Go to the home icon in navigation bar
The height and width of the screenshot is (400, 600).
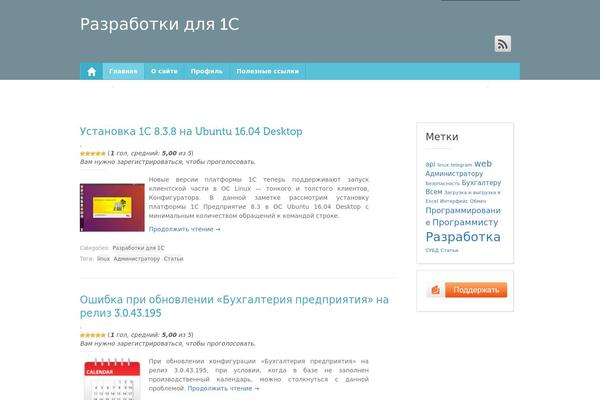[91, 72]
